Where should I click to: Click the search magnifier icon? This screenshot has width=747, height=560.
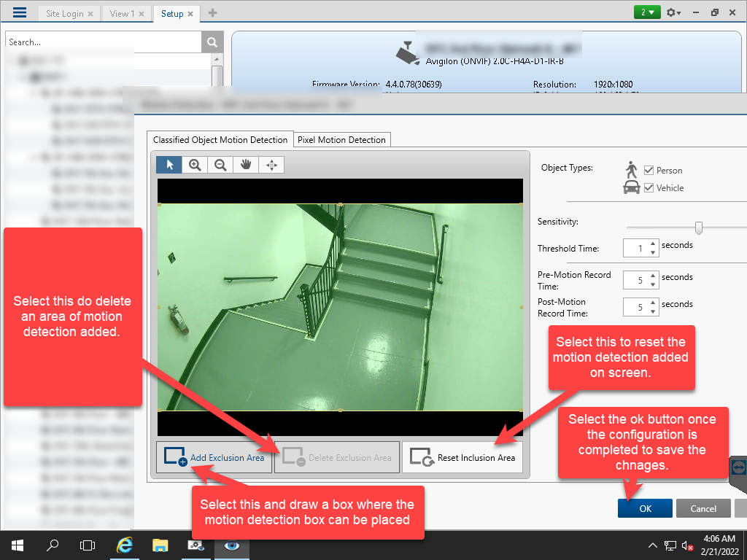(x=212, y=42)
